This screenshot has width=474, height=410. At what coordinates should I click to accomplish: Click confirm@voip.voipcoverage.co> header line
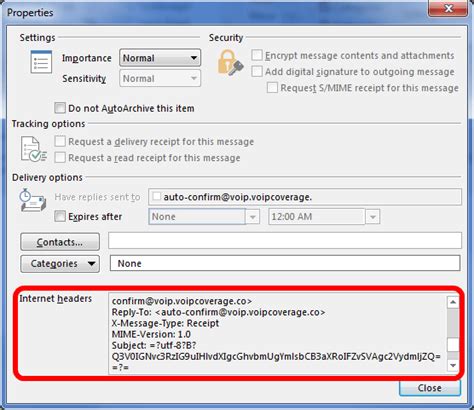[182, 301]
